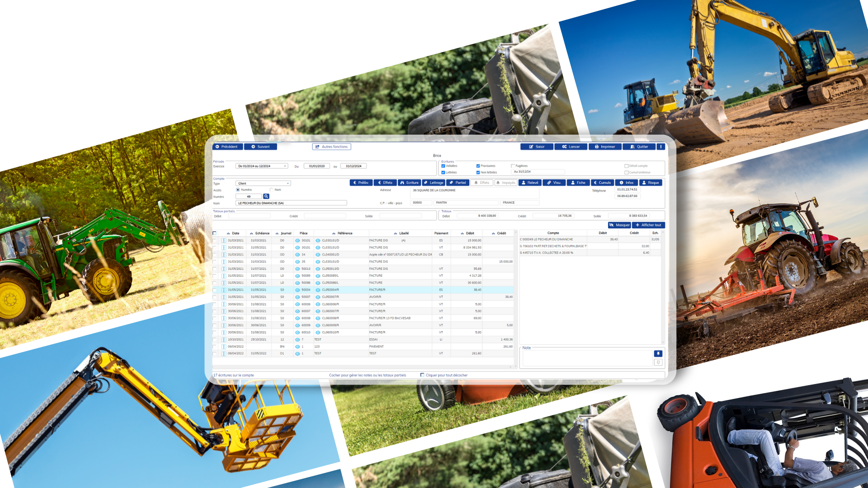868x488 pixels.
Task: Click the Visu. button
Action: click(x=554, y=183)
